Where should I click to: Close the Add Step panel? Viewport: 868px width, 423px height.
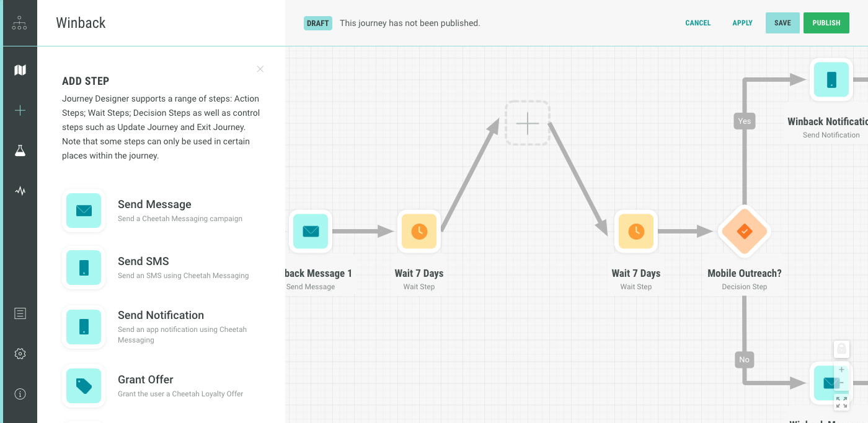(260, 69)
